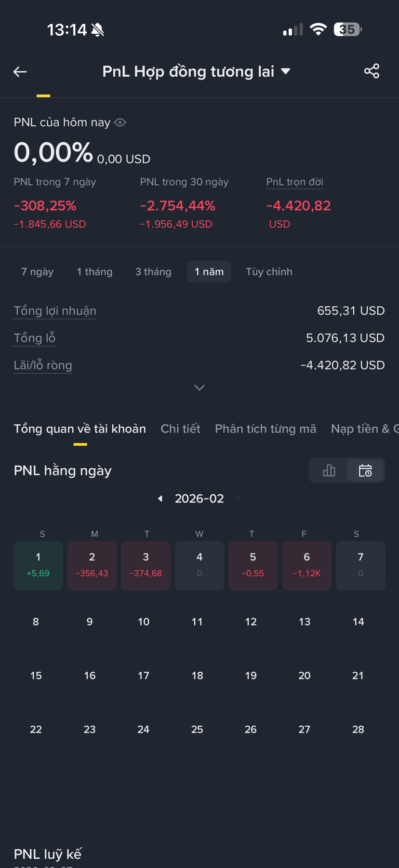
Task: Select the 3 tháng range
Action: (153, 271)
